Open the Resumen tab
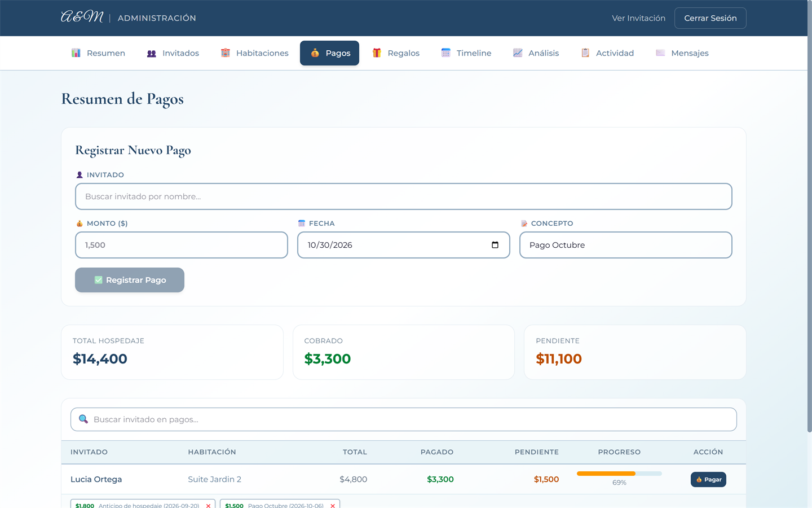This screenshot has width=812, height=508. [98, 53]
